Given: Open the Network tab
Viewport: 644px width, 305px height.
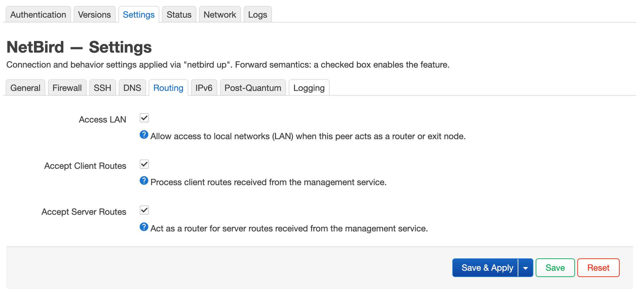Looking at the screenshot, I should coord(220,15).
